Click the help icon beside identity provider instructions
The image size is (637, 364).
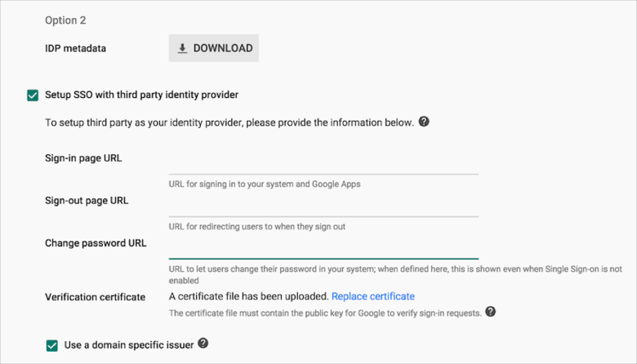[424, 122]
